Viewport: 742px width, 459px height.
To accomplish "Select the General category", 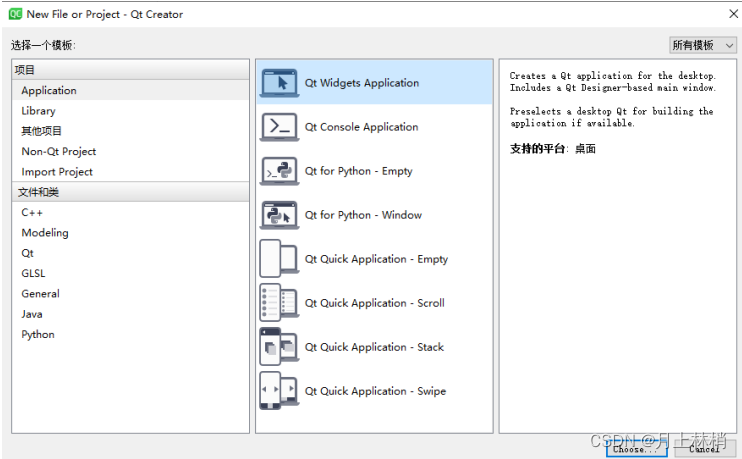I will click(130, 293).
